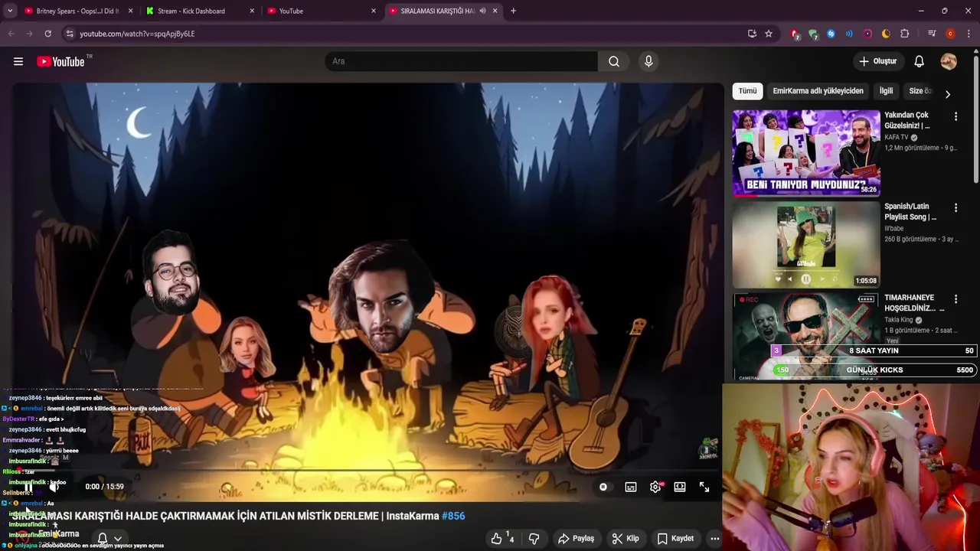Click Oluştur to create content

coord(877,61)
